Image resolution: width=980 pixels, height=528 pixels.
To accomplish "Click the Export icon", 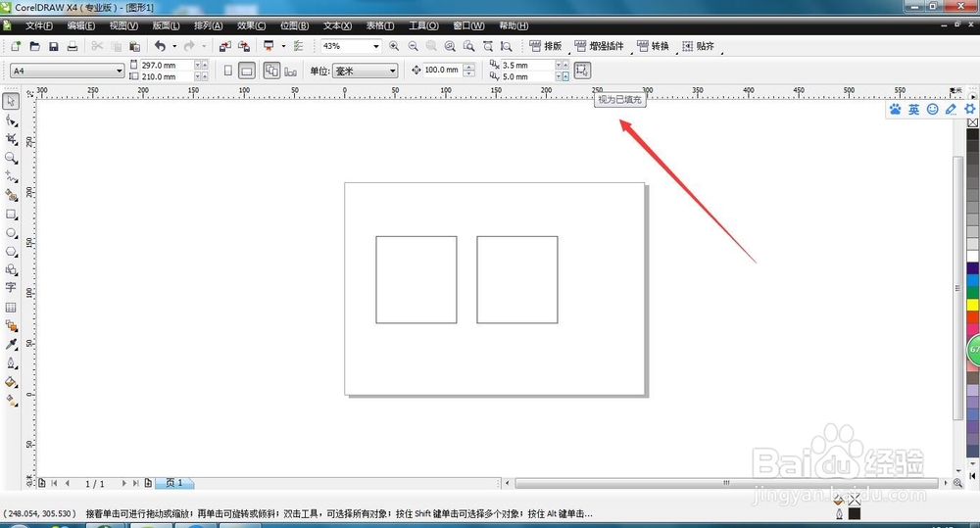I will tap(244, 46).
